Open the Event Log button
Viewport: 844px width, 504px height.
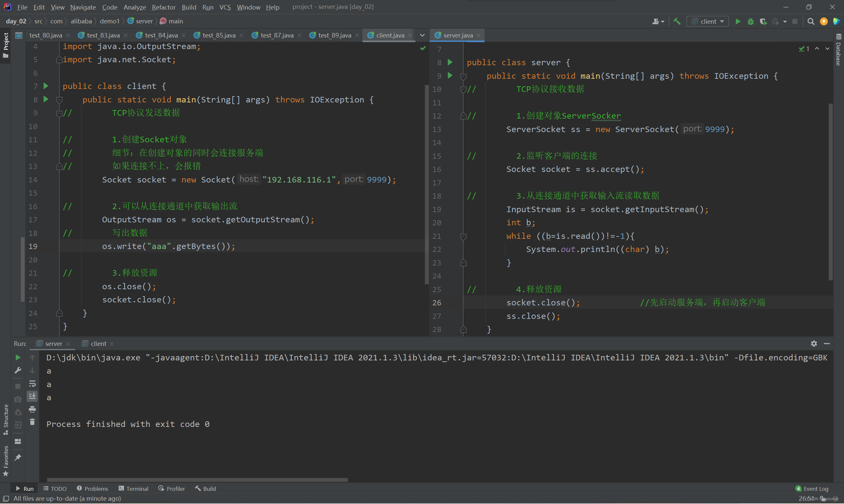pos(812,489)
